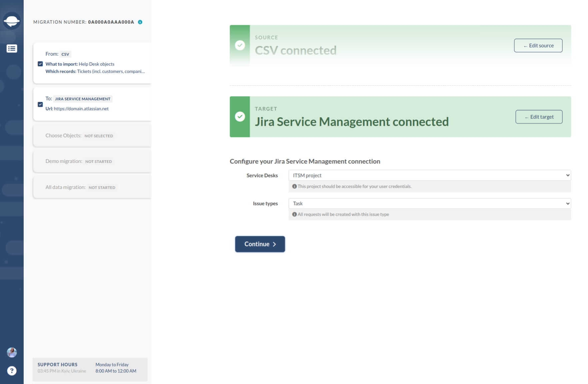Click 'Which records: Tickets' line
This screenshot has height=384, width=588.
[95, 71]
